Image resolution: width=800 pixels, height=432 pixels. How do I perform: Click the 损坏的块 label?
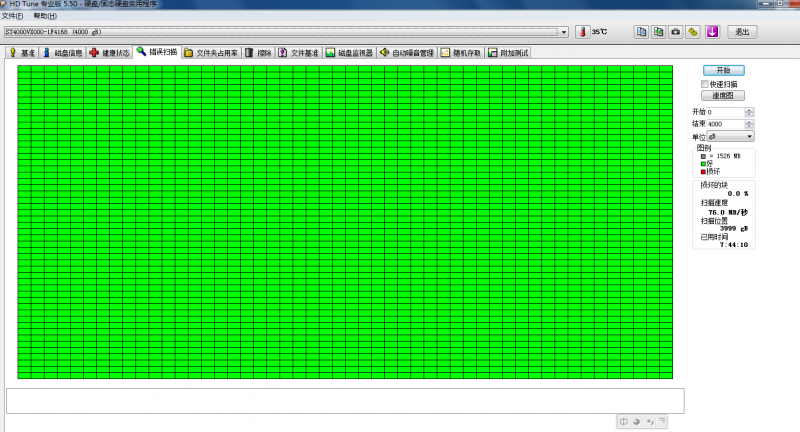(x=714, y=185)
